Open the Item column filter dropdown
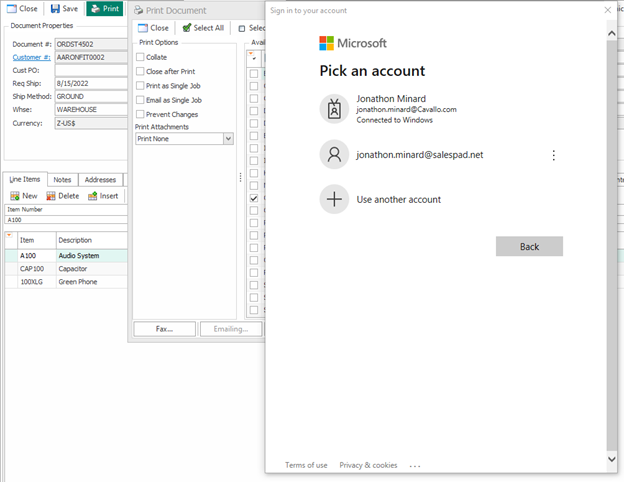The height and width of the screenshot is (482, 624). coord(10,234)
